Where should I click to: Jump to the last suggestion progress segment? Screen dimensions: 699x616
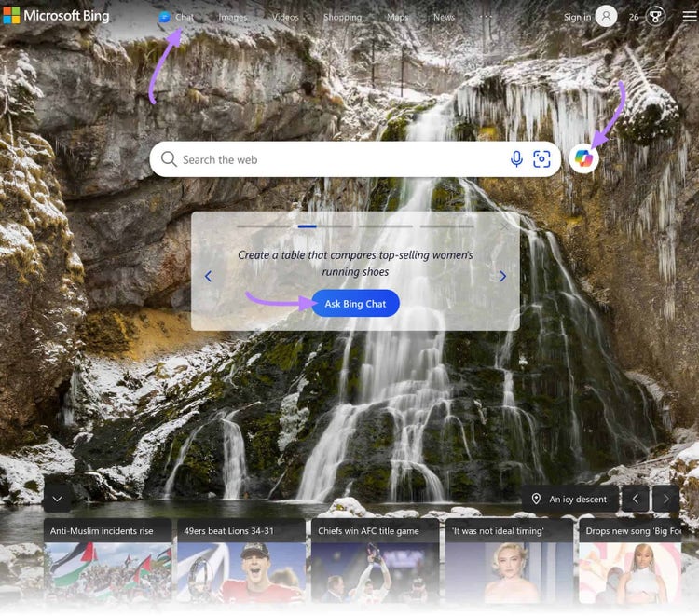pos(446,226)
